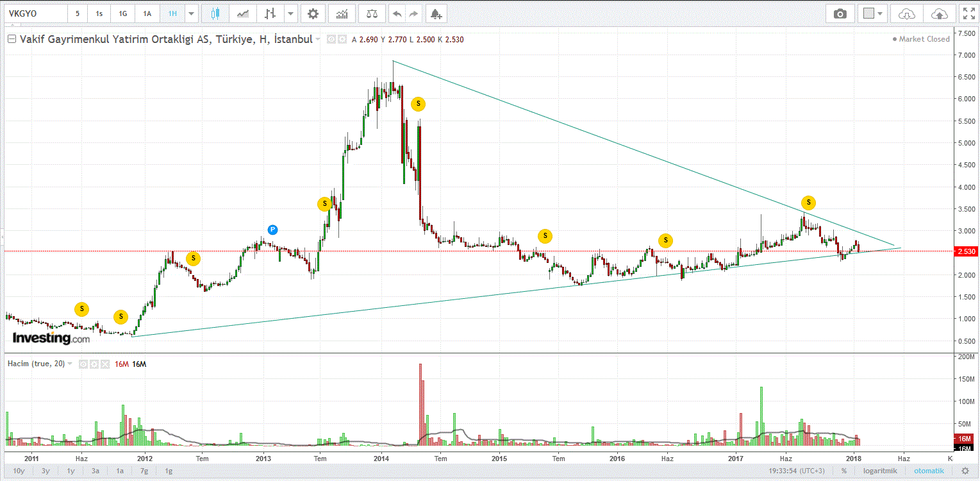This screenshot has height=481, width=980.
Task: Redo chart action arrow
Action: (414, 13)
